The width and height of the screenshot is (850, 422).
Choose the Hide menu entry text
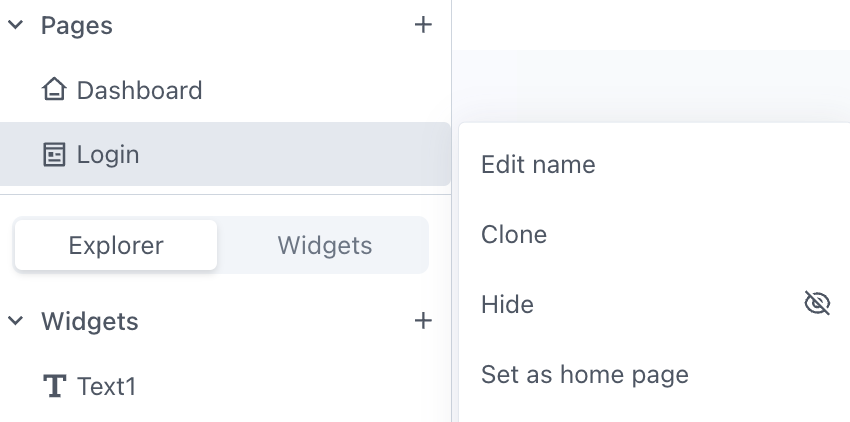coord(507,304)
